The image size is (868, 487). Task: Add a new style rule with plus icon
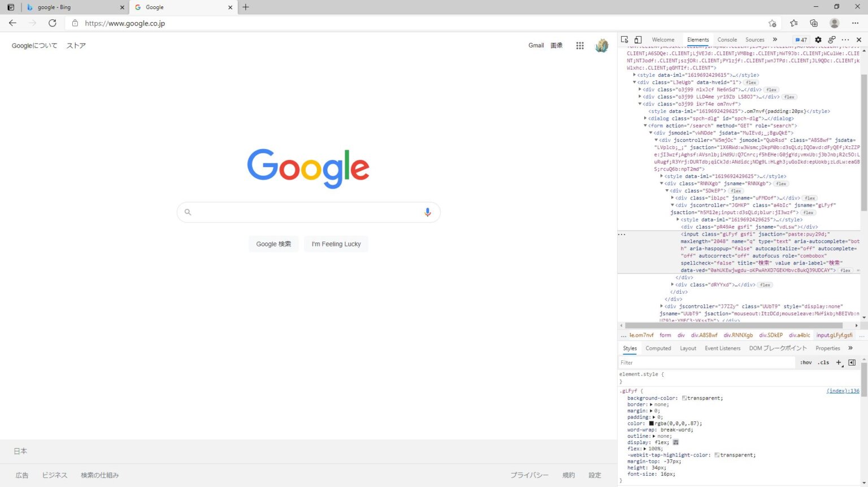(x=839, y=363)
